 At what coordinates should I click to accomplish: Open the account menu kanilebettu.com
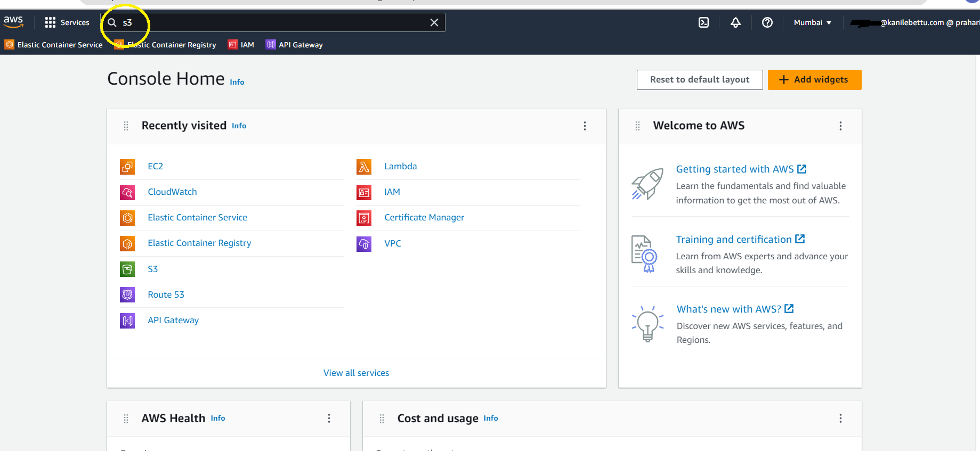(915, 22)
